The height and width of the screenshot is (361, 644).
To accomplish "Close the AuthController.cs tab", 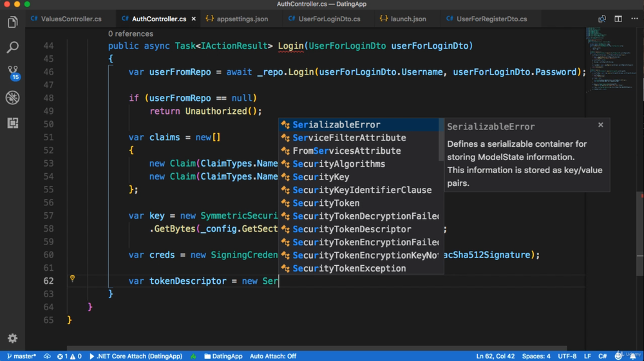I will [x=193, y=19].
